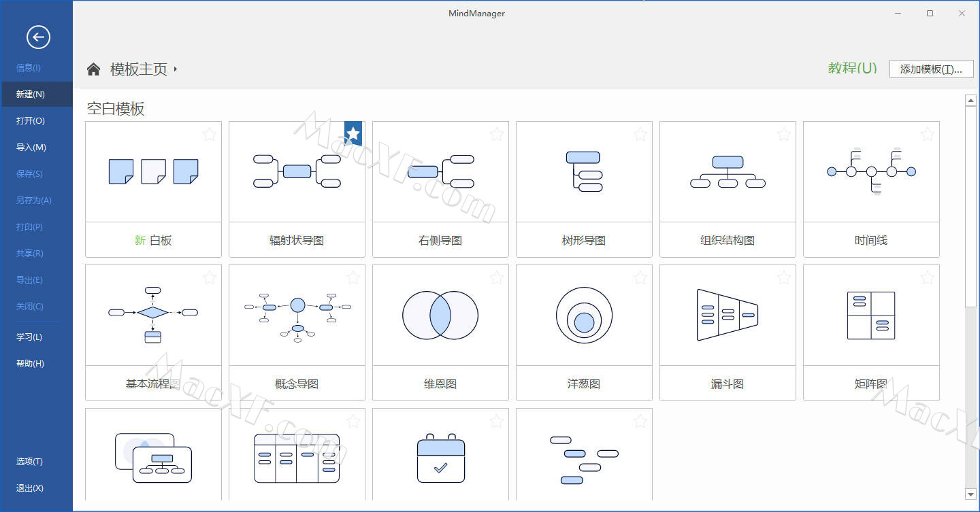Screen dimensions: 980x512
Task: Open the 教程(U) tutorial link
Action: (x=852, y=68)
